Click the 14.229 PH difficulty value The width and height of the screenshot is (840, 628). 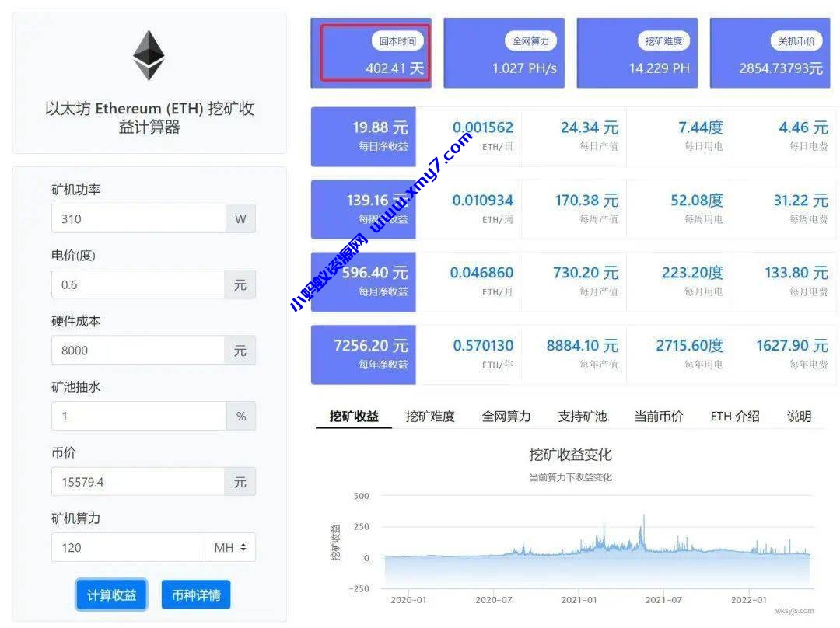[x=660, y=68]
